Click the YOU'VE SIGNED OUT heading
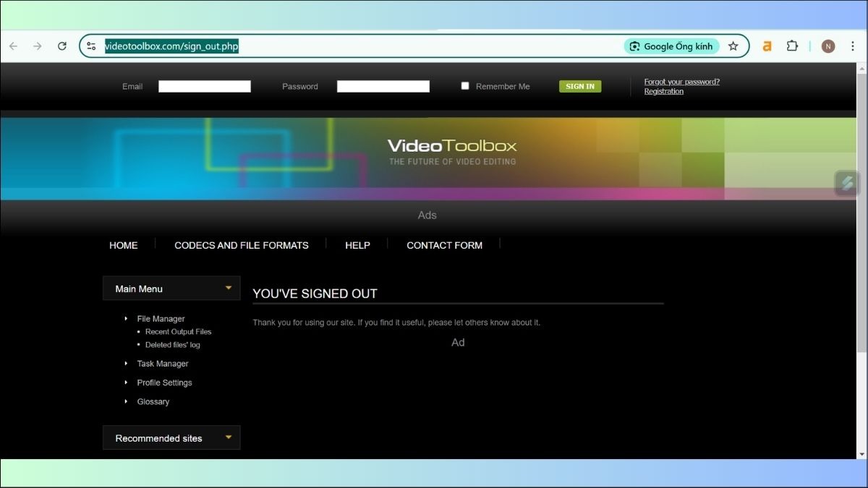This screenshot has height=488, width=868. (315, 294)
